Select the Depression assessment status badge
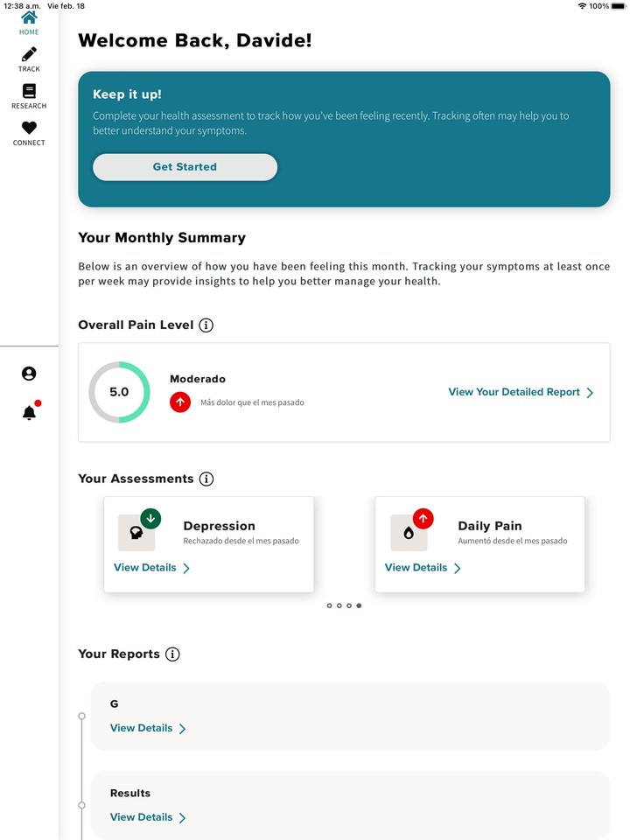Image resolution: width=630 pixels, height=840 pixels. point(149,518)
